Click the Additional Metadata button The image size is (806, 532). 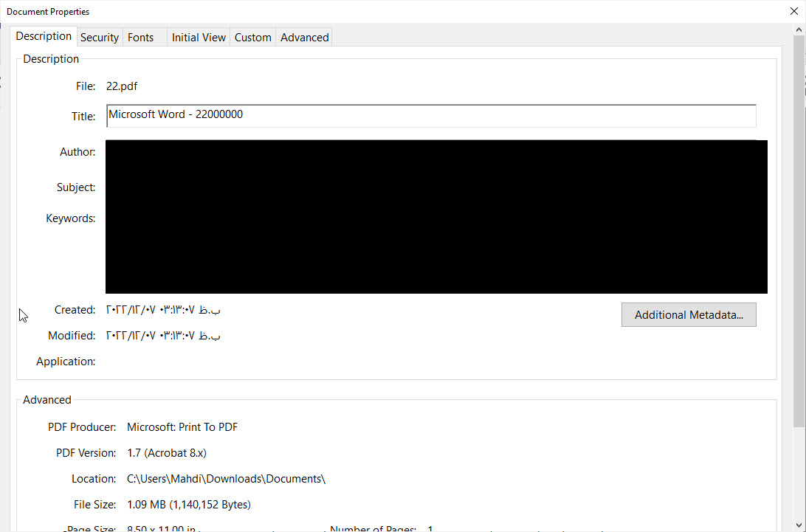tap(689, 314)
